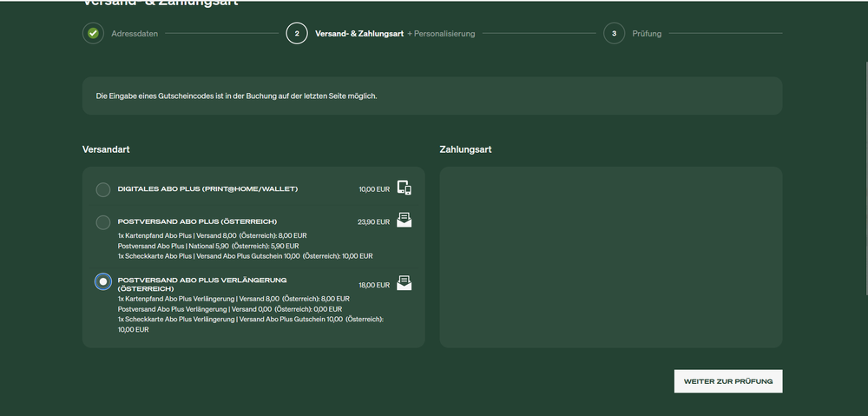The height and width of the screenshot is (416, 868).
Task: Click the empty Zahlungsart panel
Action: click(x=610, y=257)
